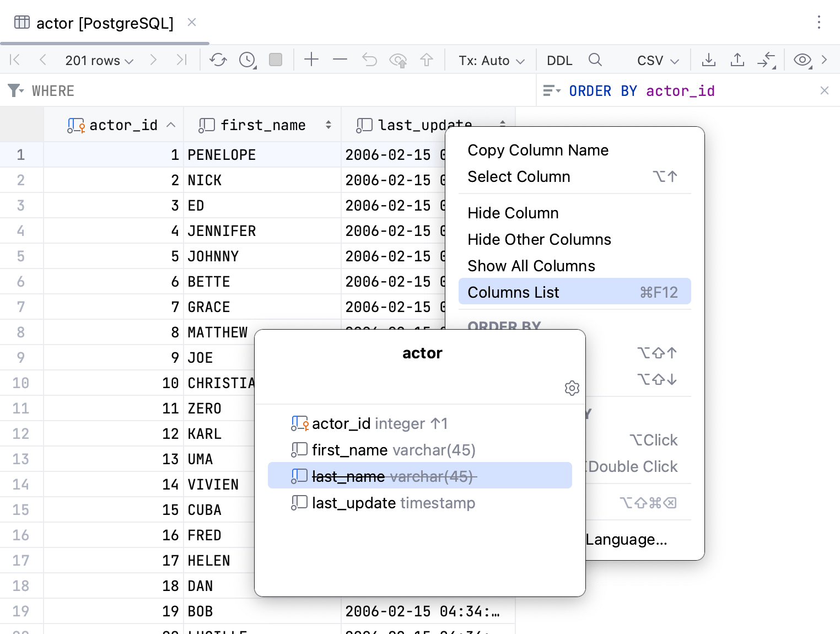Select Copy Column Name menu entry
The width and height of the screenshot is (840, 634).
coord(537,150)
